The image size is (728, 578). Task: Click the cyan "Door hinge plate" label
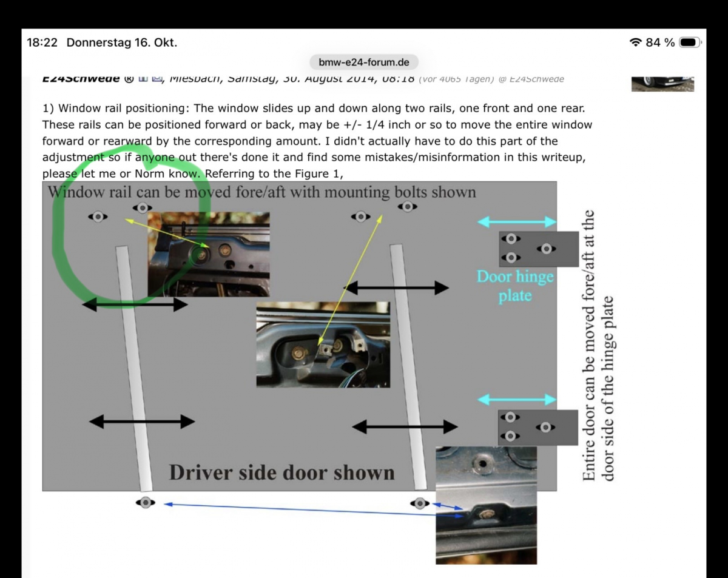[x=515, y=286]
